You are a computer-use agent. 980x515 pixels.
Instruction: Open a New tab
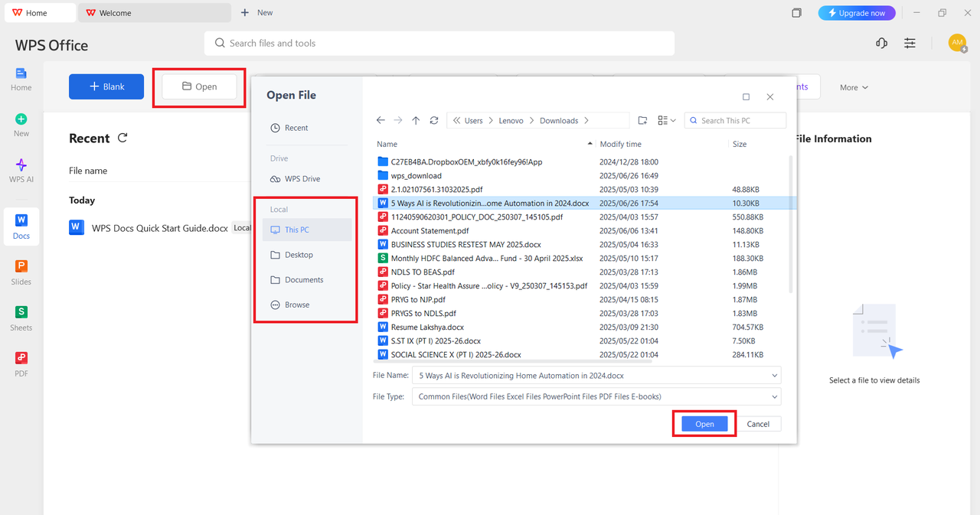click(x=257, y=13)
